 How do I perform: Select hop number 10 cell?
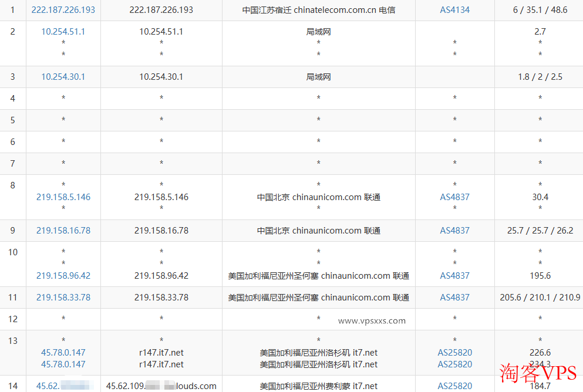point(13,264)
